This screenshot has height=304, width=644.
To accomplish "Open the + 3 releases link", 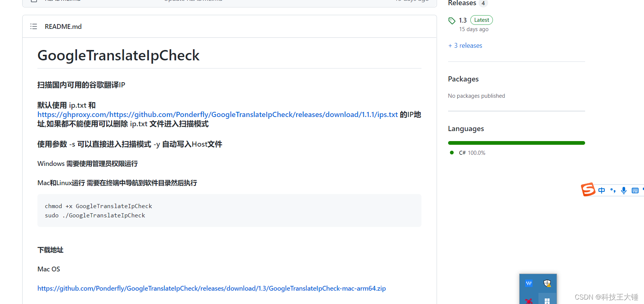I will point(465,46).
